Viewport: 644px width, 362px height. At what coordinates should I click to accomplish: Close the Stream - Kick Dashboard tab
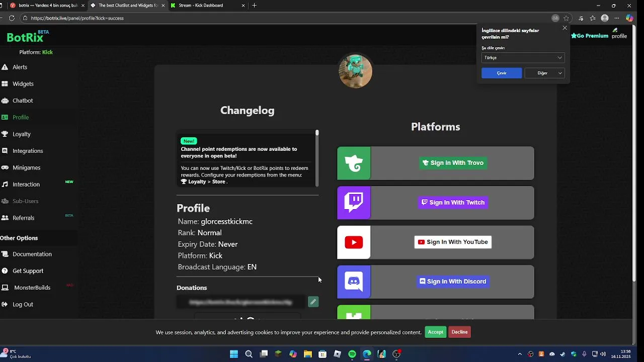tap(244, 6)
